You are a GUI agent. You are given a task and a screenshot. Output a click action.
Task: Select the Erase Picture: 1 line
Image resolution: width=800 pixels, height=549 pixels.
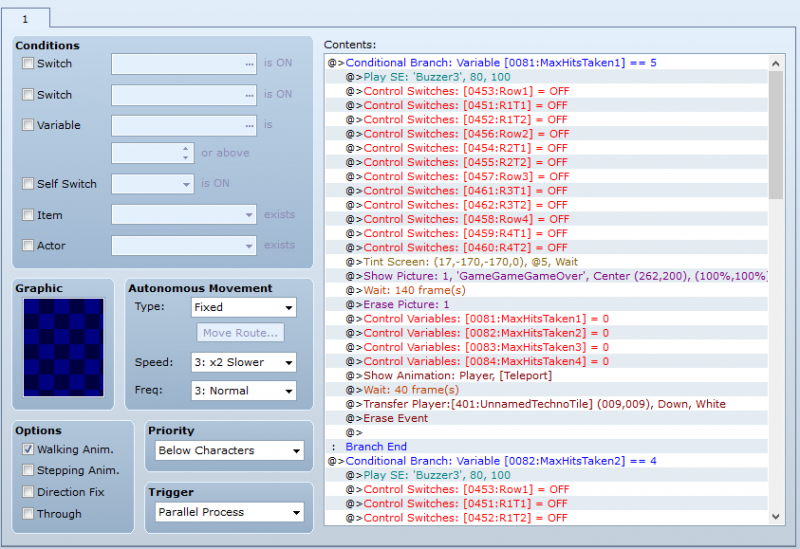[547, 305]
